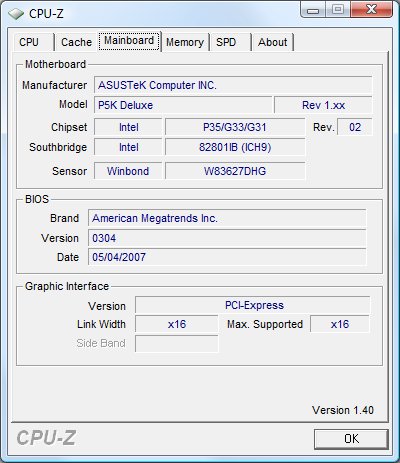The width and height of the screenshot is (400, 463).
Task: Click the P5K Deluxe model field
Action: (183, 105)
